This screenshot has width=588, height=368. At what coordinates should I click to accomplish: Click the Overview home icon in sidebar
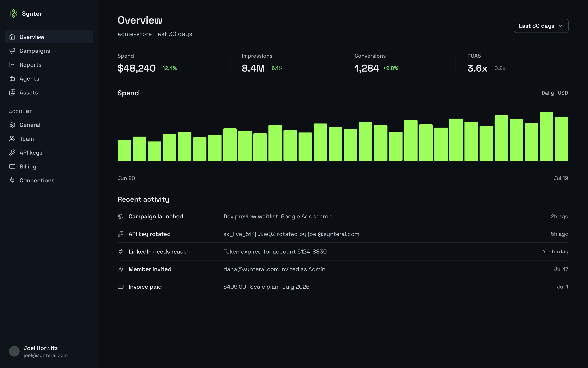point(12,37)
